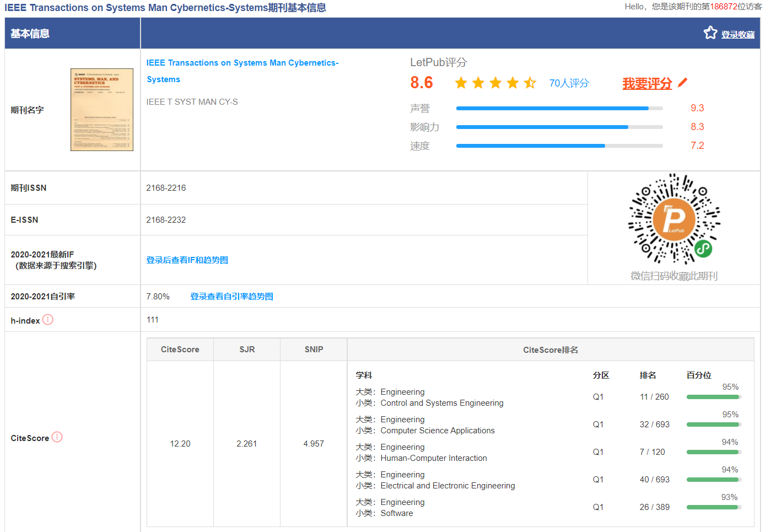Screen dimensions: 771x532
Task: Click the LetPub score 8.6
Action: tap(422, 83)
